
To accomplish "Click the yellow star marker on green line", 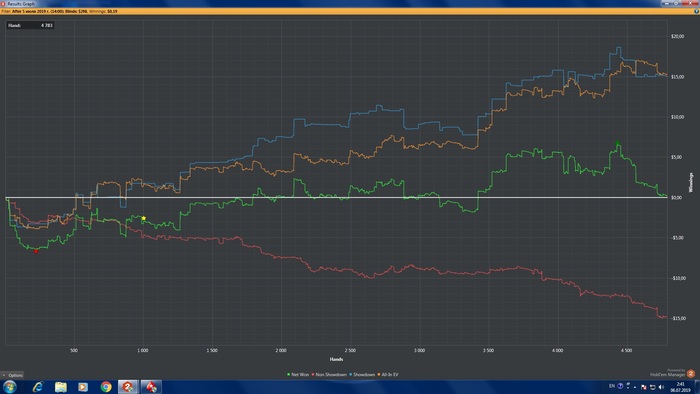I will (x=144, y=218).
